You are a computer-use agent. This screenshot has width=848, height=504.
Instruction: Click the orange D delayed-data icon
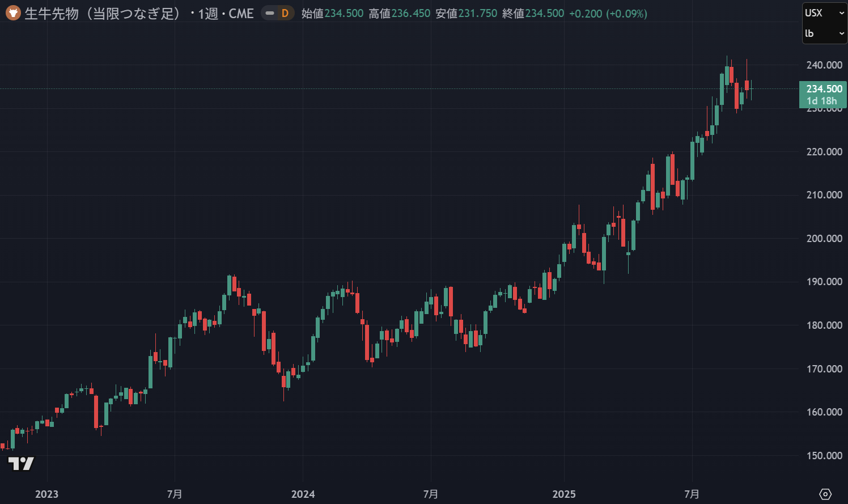[x=285, y=13]
